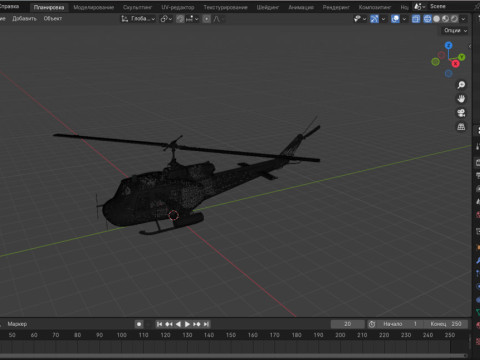Click frame 150 on the timeline ruler

(x=231, y=335)
